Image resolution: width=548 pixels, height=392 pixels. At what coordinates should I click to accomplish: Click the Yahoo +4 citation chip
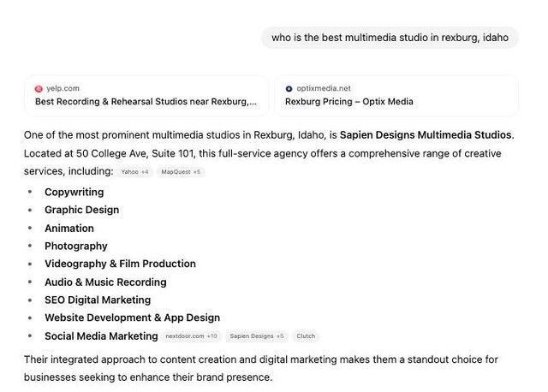[x=134, y=172]
